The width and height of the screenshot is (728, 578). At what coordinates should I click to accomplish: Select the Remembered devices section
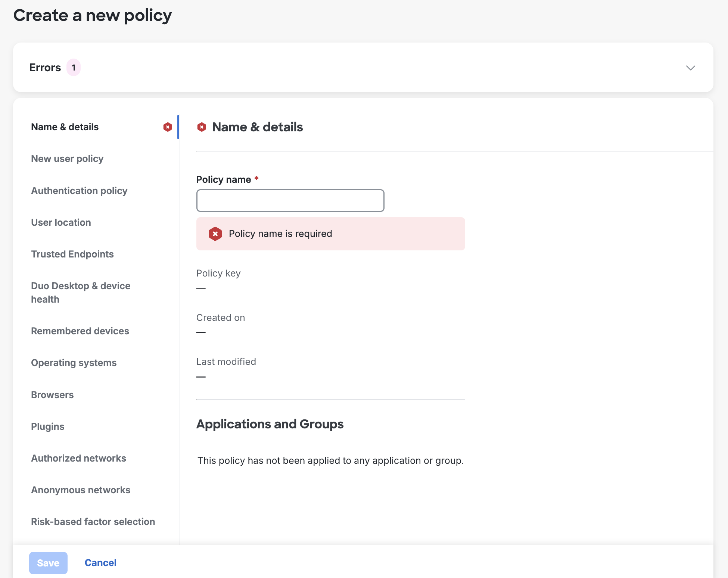80,331
